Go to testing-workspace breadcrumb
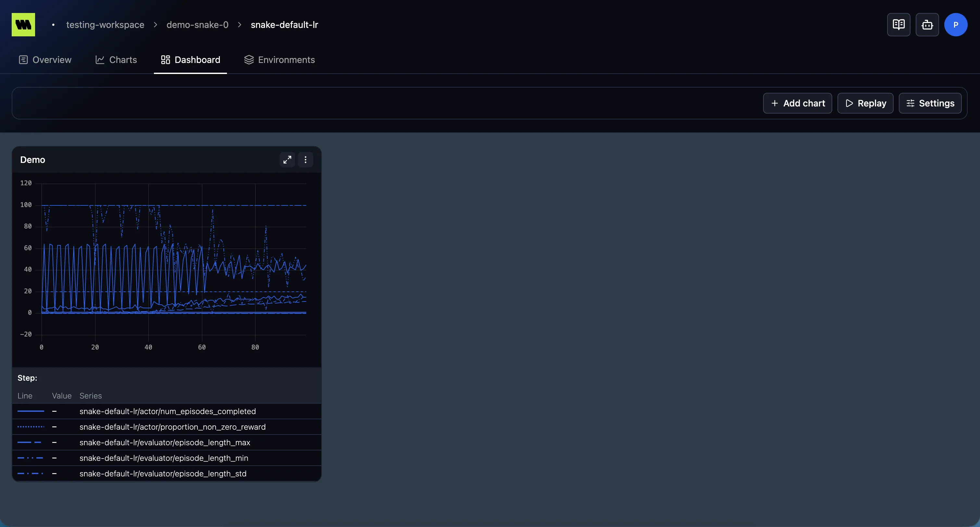The height and width of the screenshot is (527, 980). (x=106, y=25)
